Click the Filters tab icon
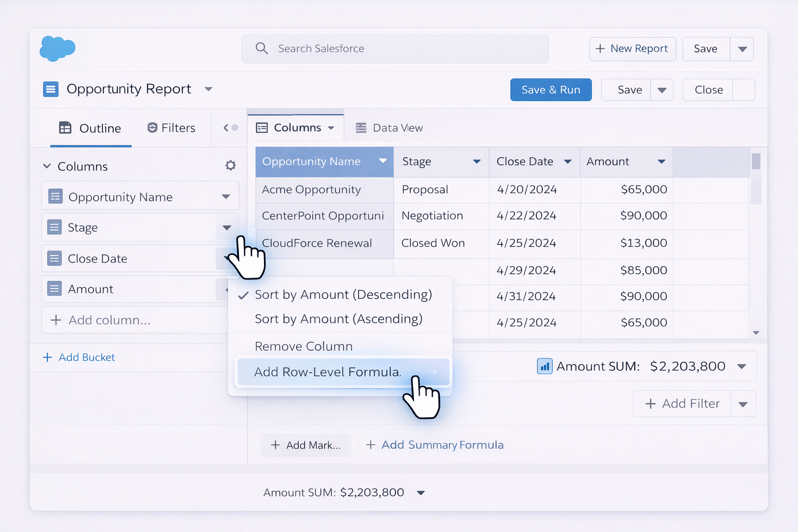Image resolution: width=798 pixels, height=532 pixels. click(152, 128)
